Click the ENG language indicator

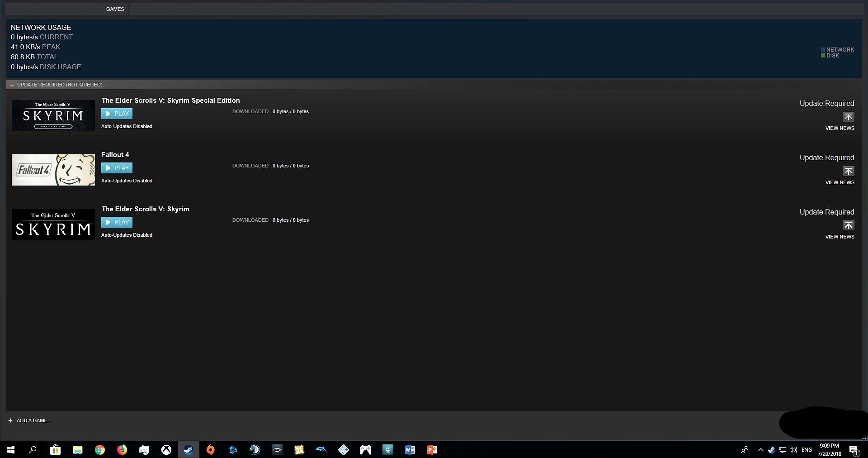click(807, 450)
